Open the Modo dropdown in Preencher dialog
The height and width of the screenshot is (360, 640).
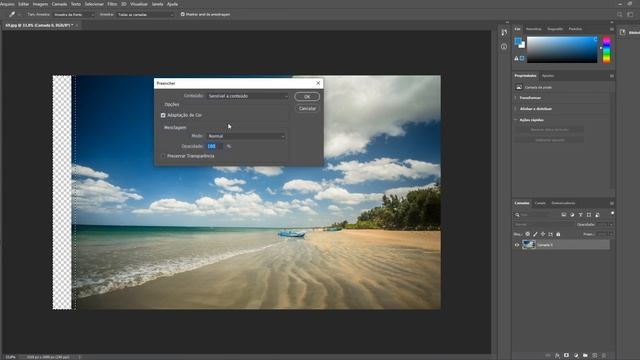(x=246, y=136)
